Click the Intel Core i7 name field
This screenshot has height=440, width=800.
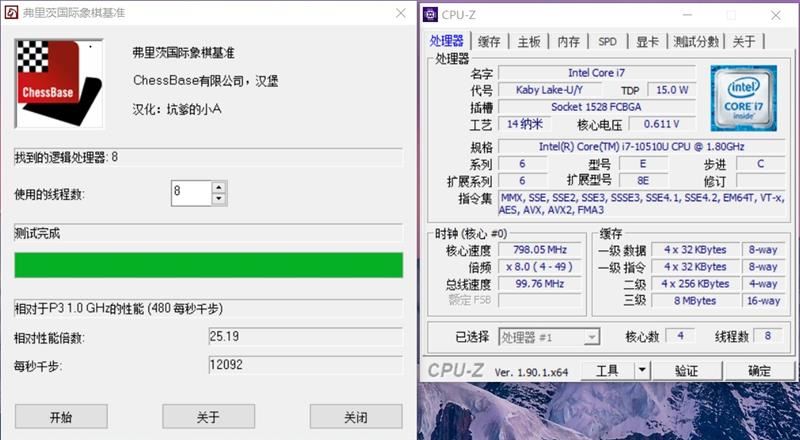596,73
